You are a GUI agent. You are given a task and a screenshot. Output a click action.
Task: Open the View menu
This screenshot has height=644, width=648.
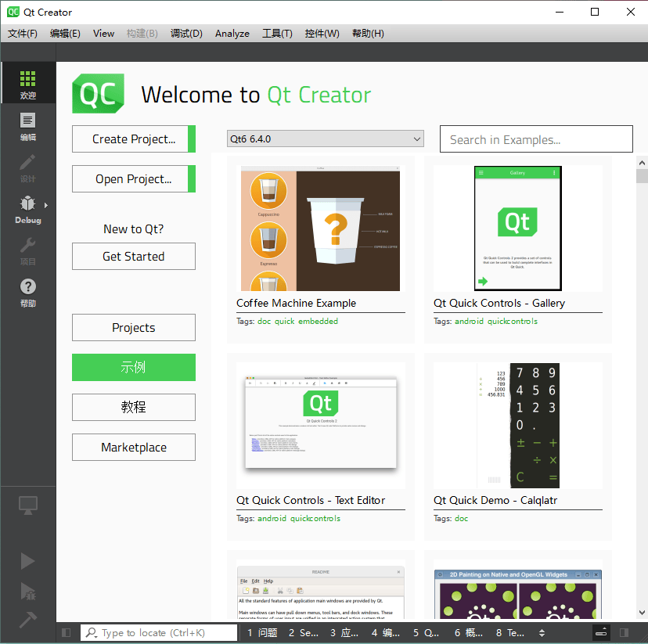[x=103, y=34]
